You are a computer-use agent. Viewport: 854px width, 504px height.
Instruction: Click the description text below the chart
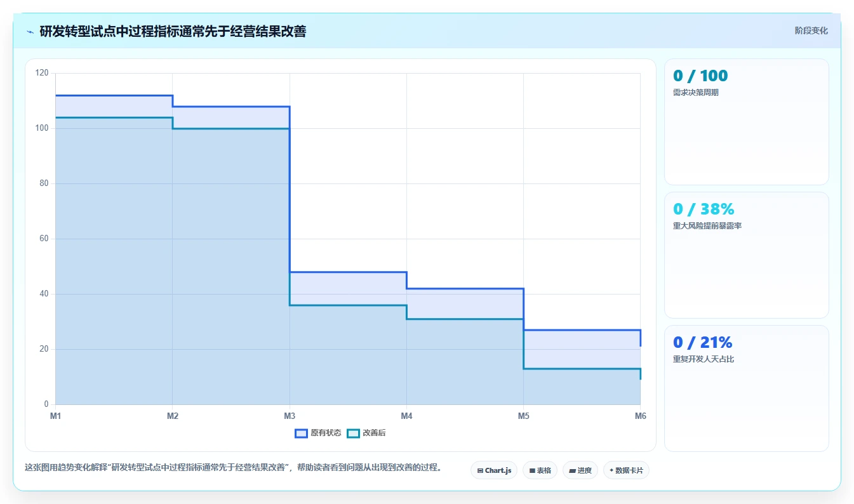(233, 468)
